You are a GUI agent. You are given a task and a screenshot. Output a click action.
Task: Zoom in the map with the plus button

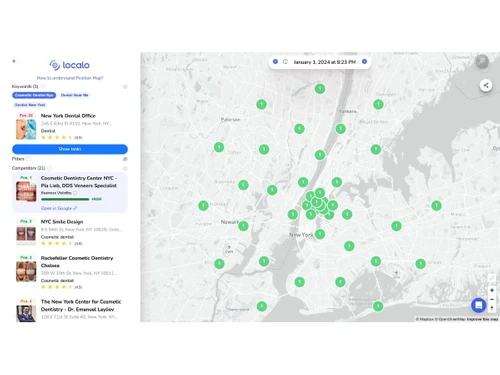point(492,290)
